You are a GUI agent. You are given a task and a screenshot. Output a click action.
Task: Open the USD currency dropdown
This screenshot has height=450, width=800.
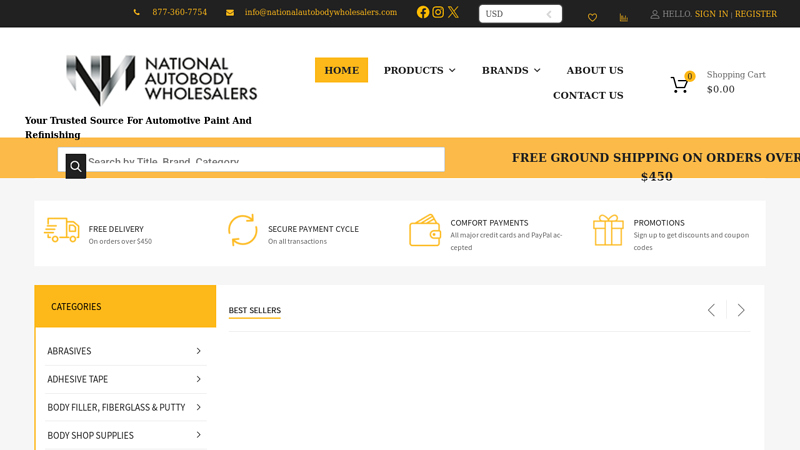click(x=520, y=14)
